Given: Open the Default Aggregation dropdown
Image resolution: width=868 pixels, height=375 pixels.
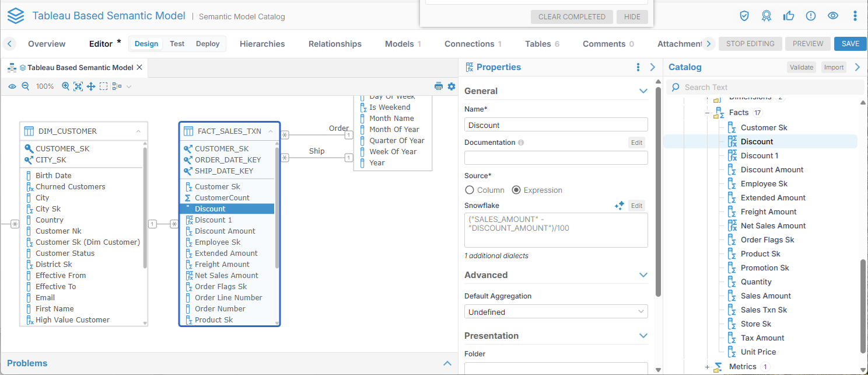Looking at the screenshot, I should click(556, 312).
